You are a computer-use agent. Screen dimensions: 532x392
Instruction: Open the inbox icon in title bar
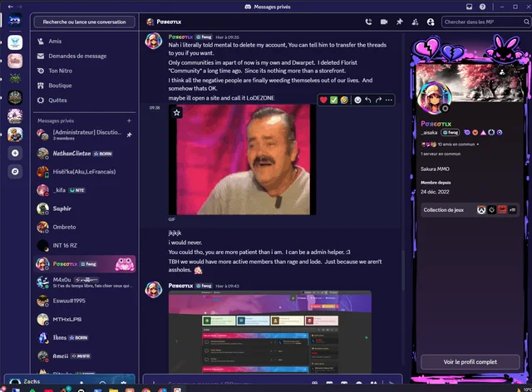click(x=469, y=7)
